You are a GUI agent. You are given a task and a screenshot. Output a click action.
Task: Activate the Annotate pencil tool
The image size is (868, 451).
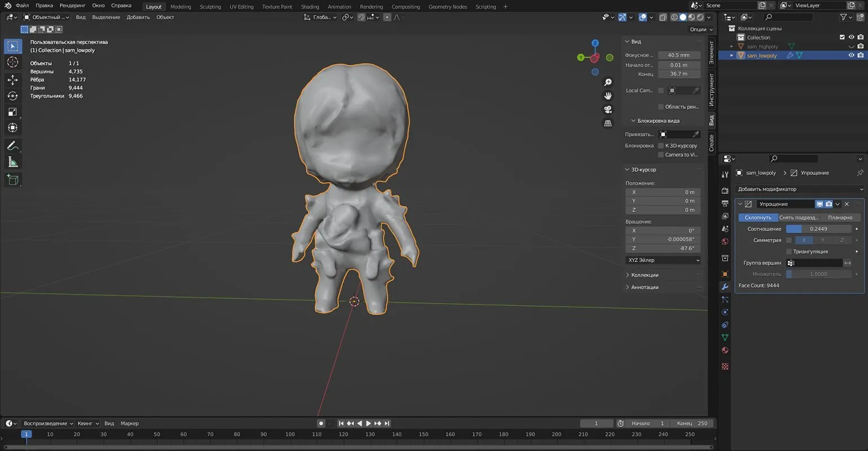tap(12, 146)
